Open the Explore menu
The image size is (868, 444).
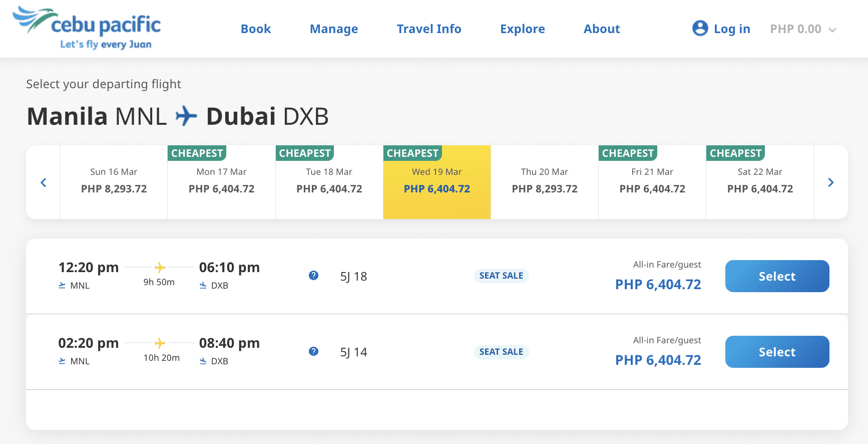click(522, 29)
